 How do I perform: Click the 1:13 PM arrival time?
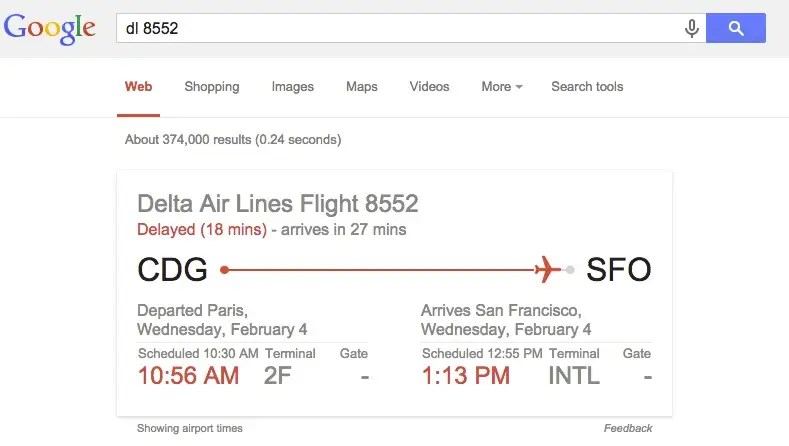466,376
